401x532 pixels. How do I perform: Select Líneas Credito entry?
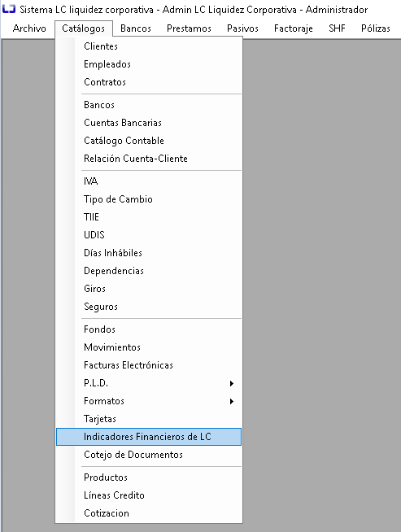point(149,495)
